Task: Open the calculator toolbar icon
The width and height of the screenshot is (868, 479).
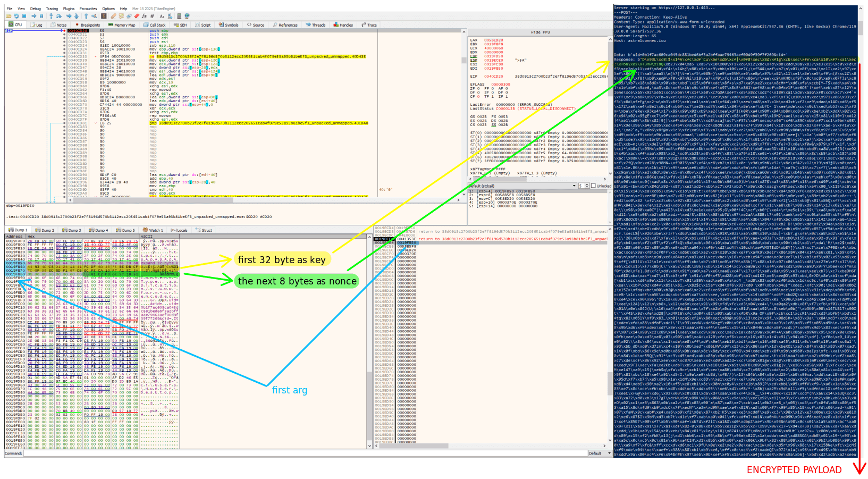Action: coord(179,16)
